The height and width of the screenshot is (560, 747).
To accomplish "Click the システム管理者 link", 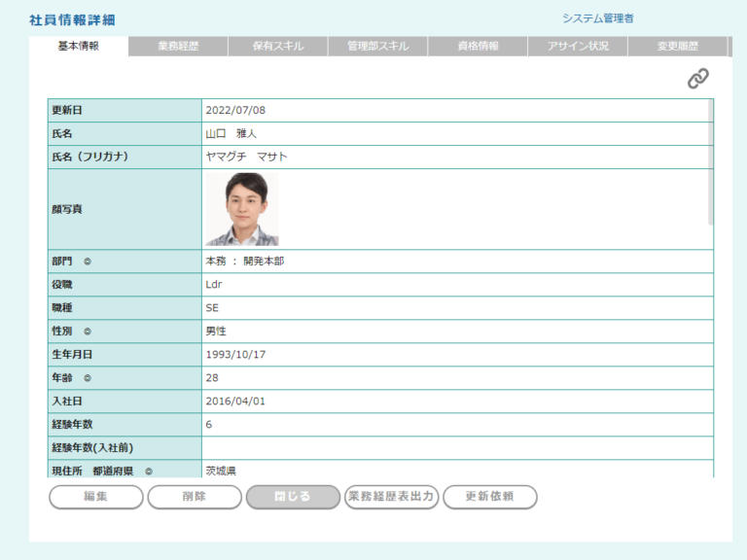I will click(597, 17).
